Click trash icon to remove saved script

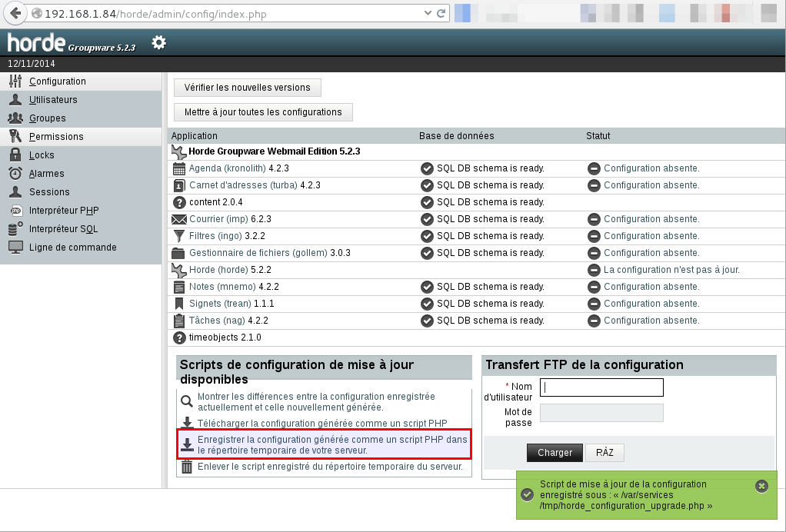(187, 466)
